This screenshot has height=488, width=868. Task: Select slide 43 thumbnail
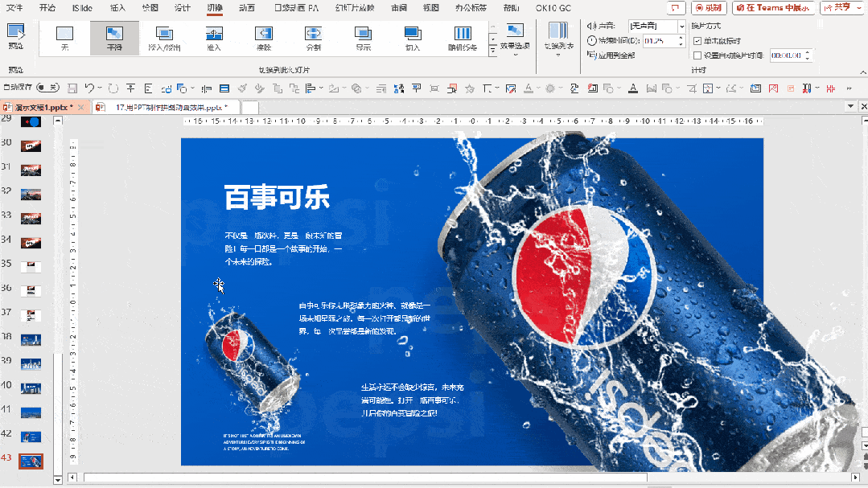tap(31, 461)
